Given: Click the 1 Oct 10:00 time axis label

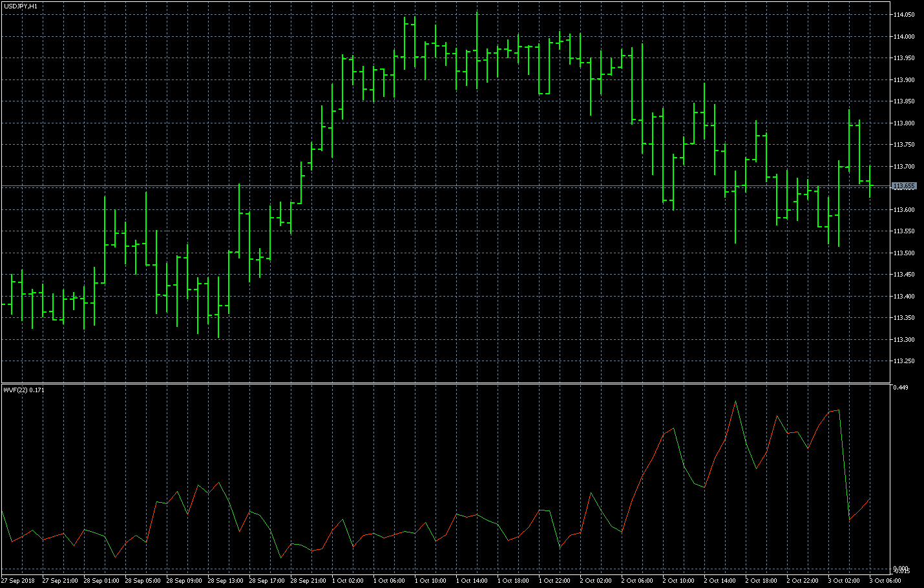Looking at the screenshot, I should 431,581.
